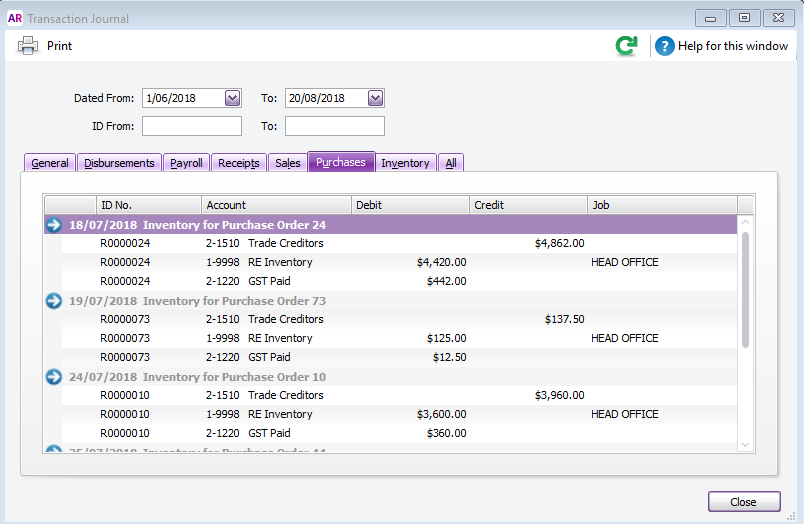
Task: Click the Credit column header
Action: coord(528,205)
